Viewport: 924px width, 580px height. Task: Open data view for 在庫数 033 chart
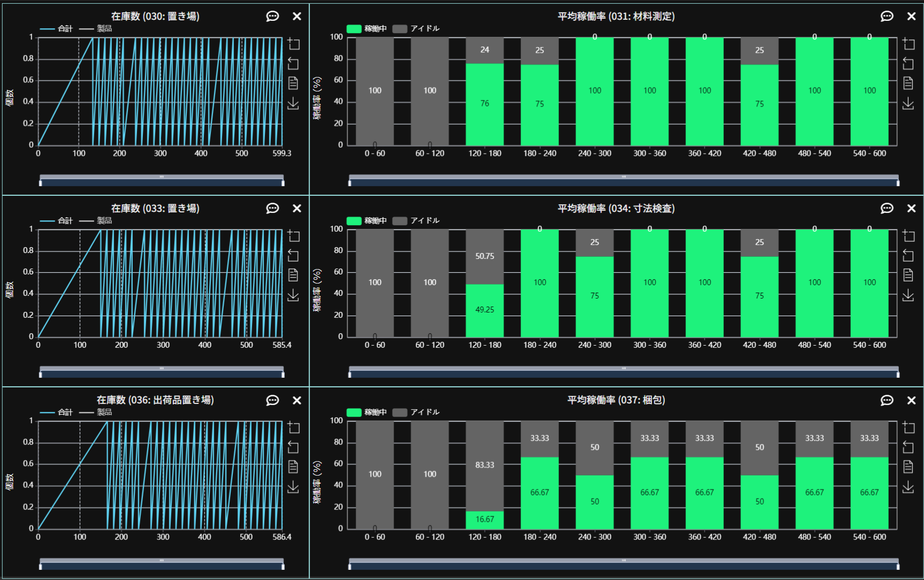tap(293, 275)
